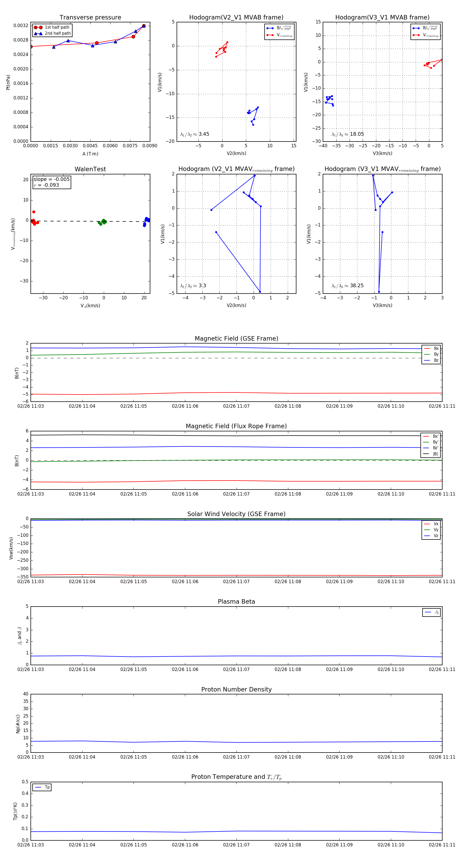Click the 'Np(#/cc)' y-axis label

click(18, 724)
